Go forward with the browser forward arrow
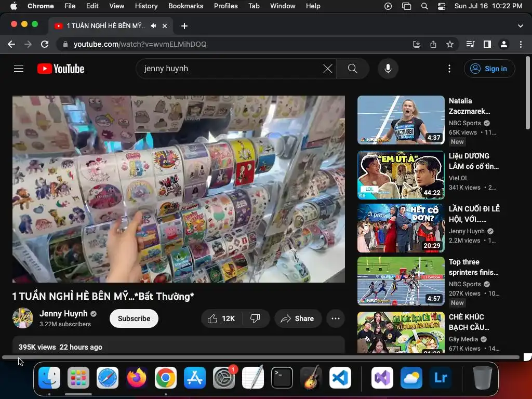Viewport: 532px width, 399px height. coord(28,44)
